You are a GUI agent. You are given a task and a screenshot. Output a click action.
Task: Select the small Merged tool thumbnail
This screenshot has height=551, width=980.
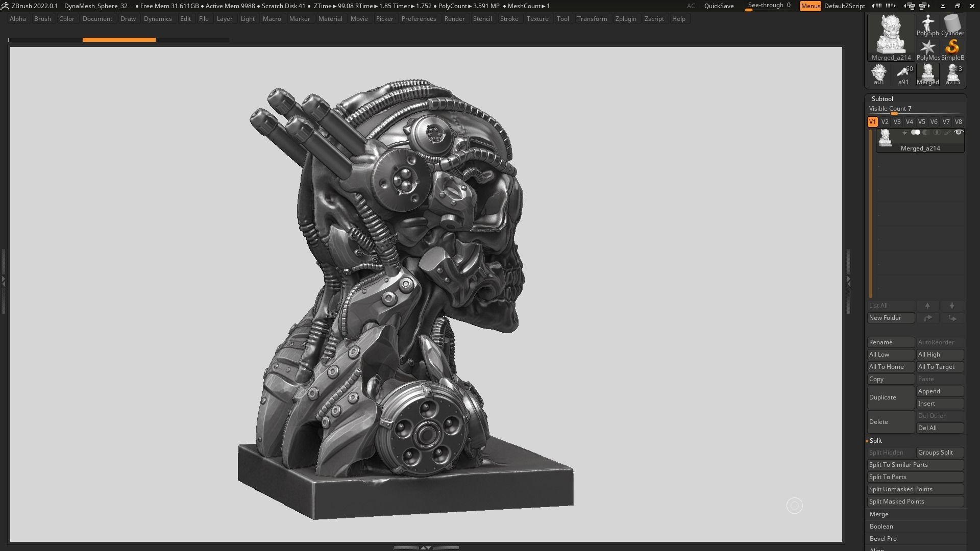(927, 74)
